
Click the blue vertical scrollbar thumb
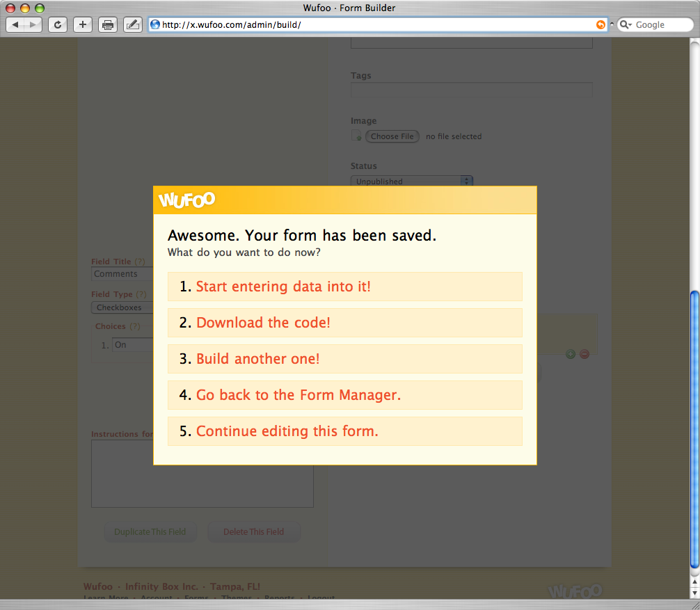(x=694, y=429)
